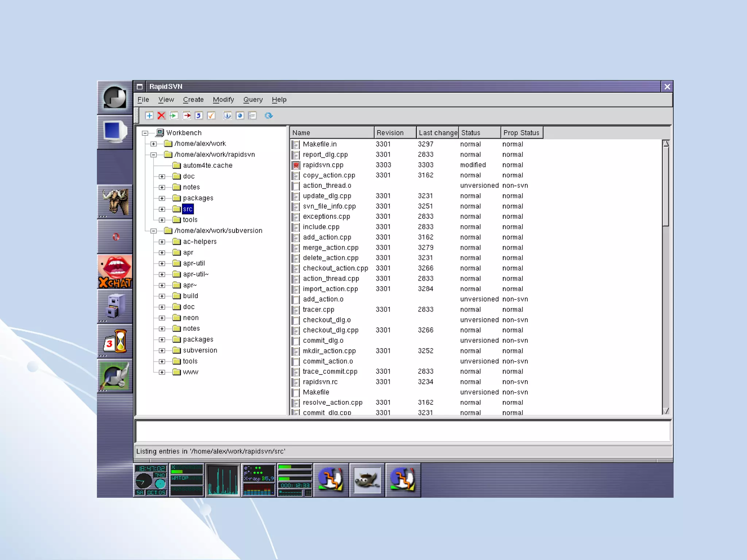Click the green arrow Update toolbar icon

tap(174, 116)
